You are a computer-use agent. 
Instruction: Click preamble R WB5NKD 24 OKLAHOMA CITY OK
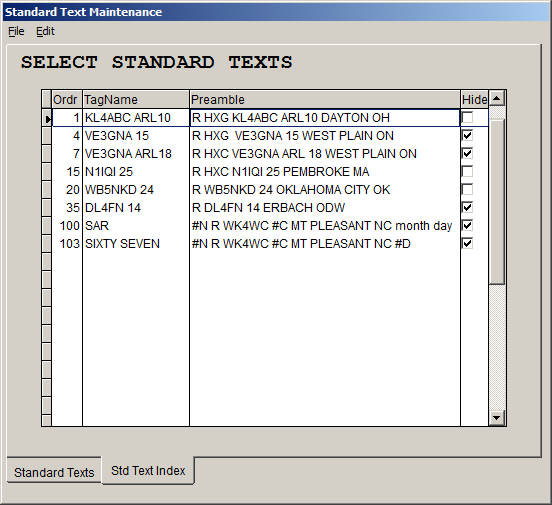coord(325,189)
